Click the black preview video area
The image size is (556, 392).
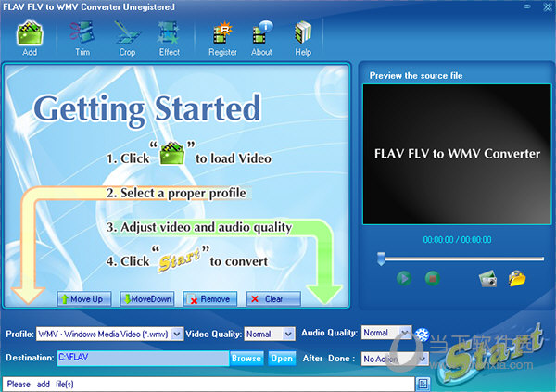tap(457, 155)
